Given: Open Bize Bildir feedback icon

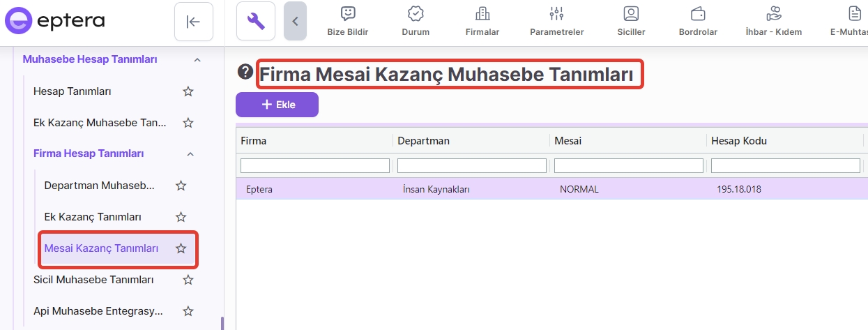Looking at the screenshot, I should coord(347,14).
